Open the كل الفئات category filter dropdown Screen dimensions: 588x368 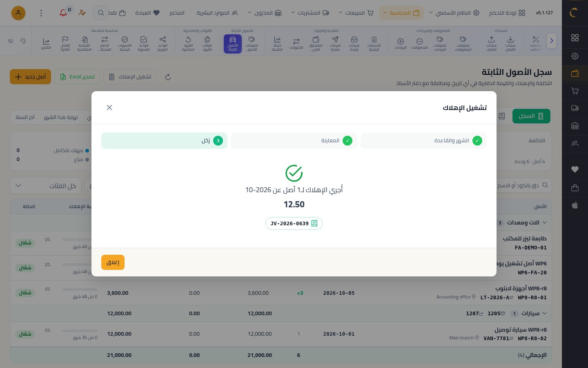46,186
